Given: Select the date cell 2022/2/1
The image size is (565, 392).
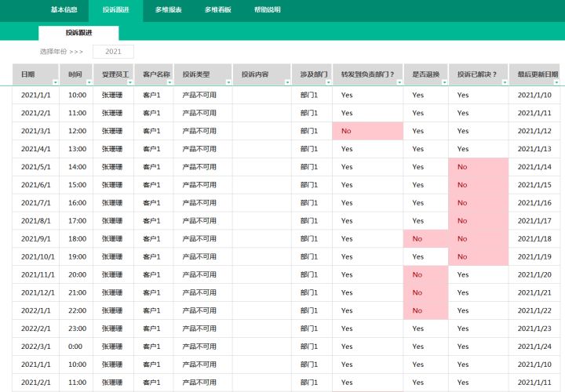Looking at the screenshot, I should [x=35, y=328].
